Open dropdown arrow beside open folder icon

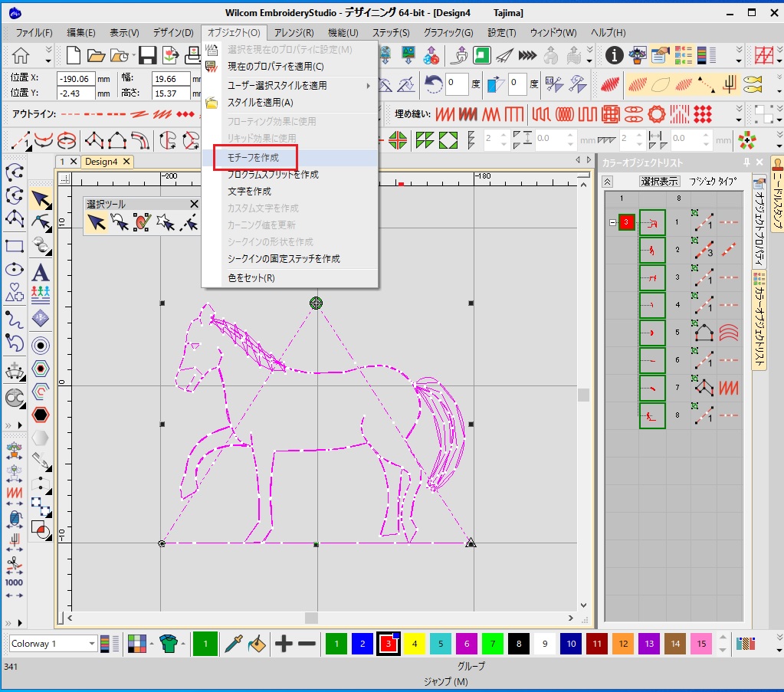(133, 55)
